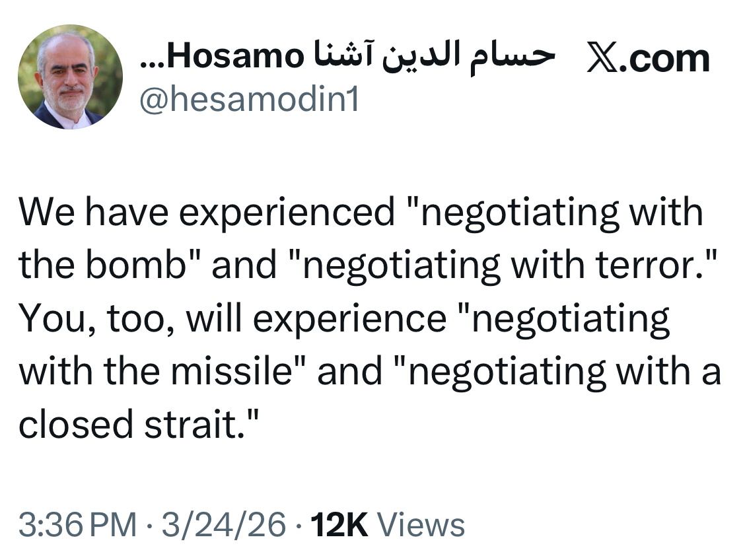Click the word "bomb" in the tweet
Viewport: 743px width, 560px height.
click(157, 265)
